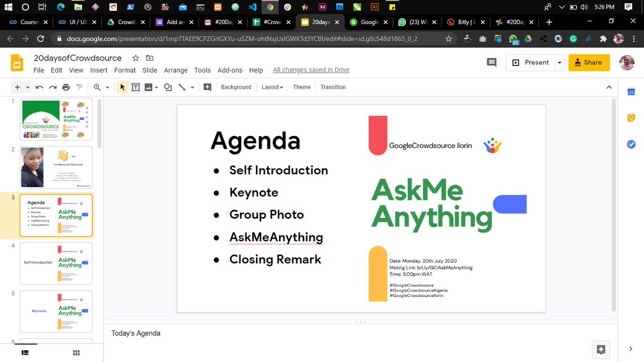This screenshot has height=362, width=644.
Task: Click the Explore button at bottom right
Action: (601, 350)
